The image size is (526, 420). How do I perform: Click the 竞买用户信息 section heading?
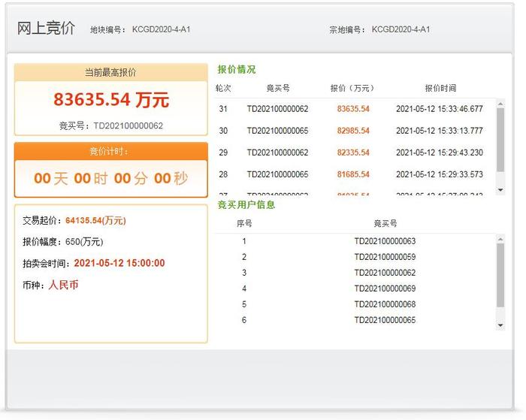(246, 204)
